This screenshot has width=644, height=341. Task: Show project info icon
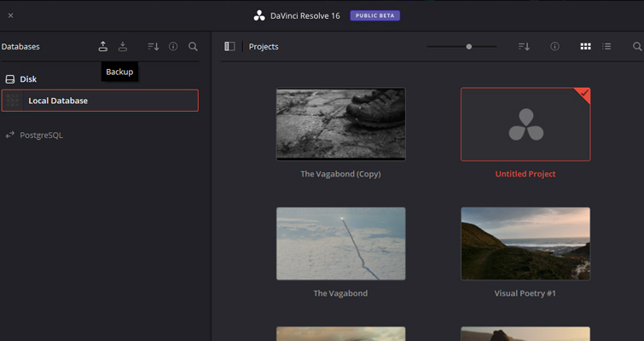[554, 47]
